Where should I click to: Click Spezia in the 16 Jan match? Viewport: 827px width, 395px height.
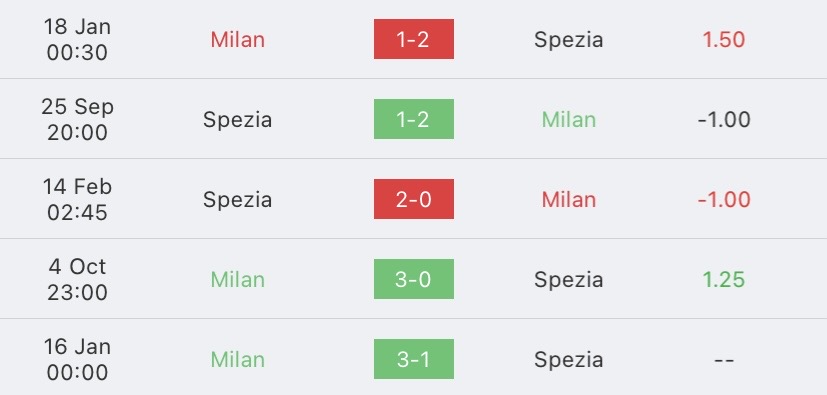click(569, 360)
